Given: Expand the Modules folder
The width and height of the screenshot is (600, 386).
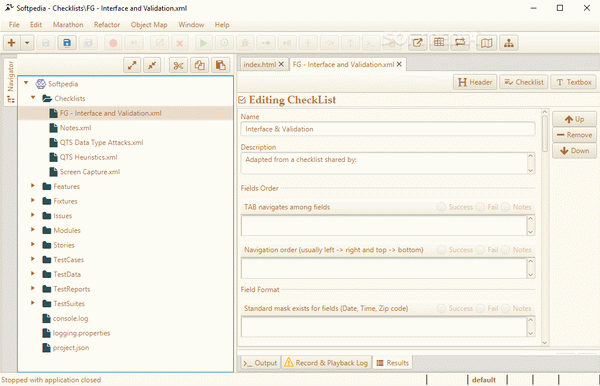Looking at the screenshot, I should [33, 230].
